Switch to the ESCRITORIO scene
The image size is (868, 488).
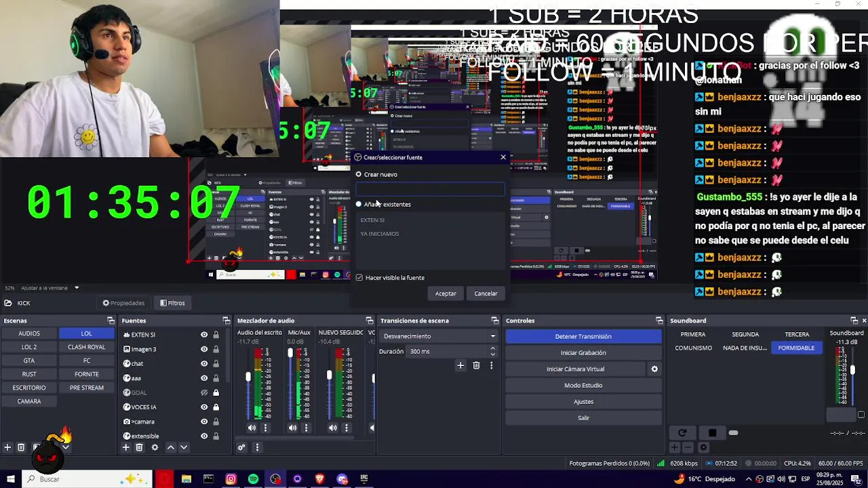(29, 388)
